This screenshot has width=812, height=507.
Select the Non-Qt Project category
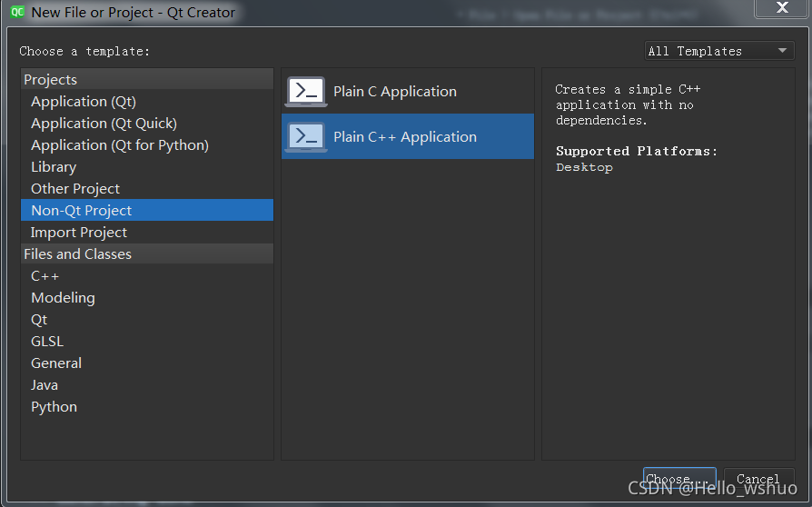pyautogui.click(x=147, y=210)
